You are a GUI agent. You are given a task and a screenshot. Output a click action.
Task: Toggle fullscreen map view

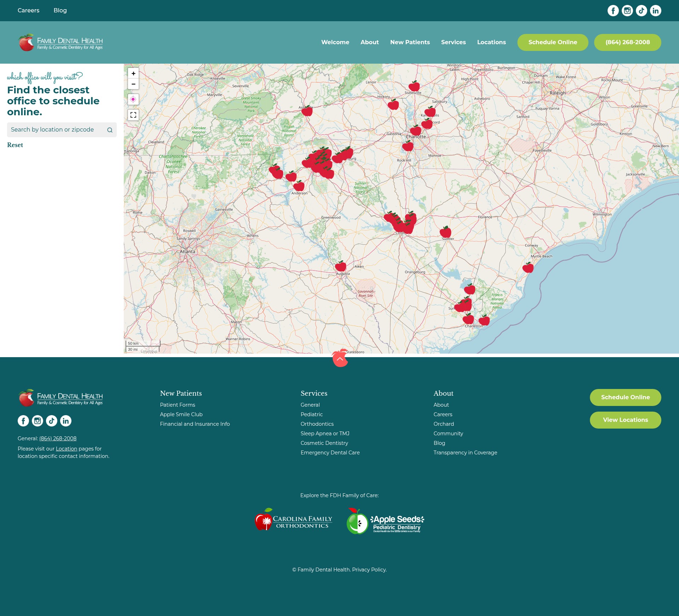click(133, 115)
